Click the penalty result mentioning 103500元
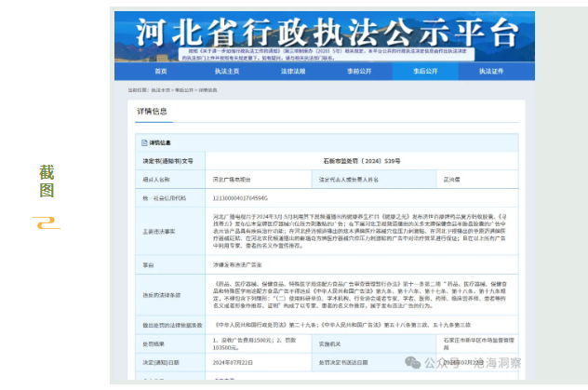This screenshot has height=390, width=588. (x=254, y=343)
